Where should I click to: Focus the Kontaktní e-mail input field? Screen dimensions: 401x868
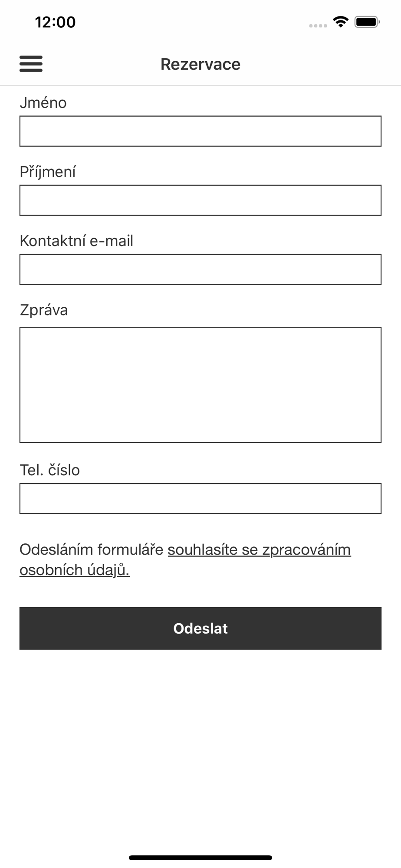[x=200, y=269]
